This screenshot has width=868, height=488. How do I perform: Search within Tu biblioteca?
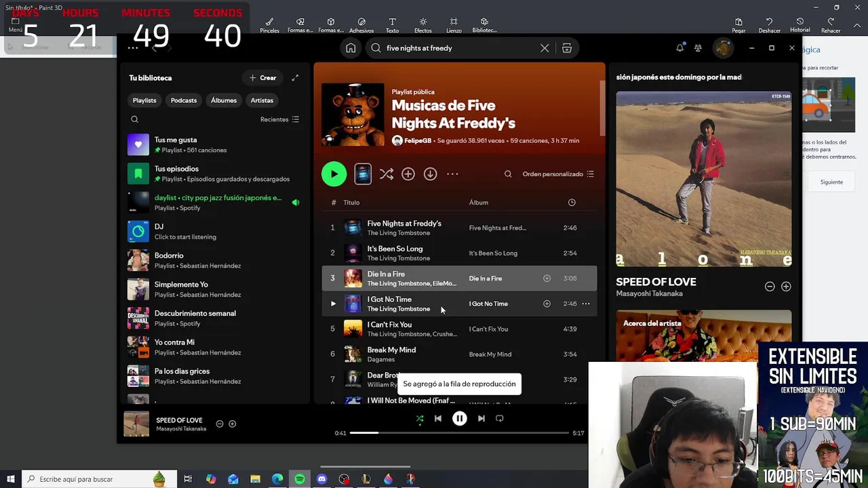click(134, 119)
